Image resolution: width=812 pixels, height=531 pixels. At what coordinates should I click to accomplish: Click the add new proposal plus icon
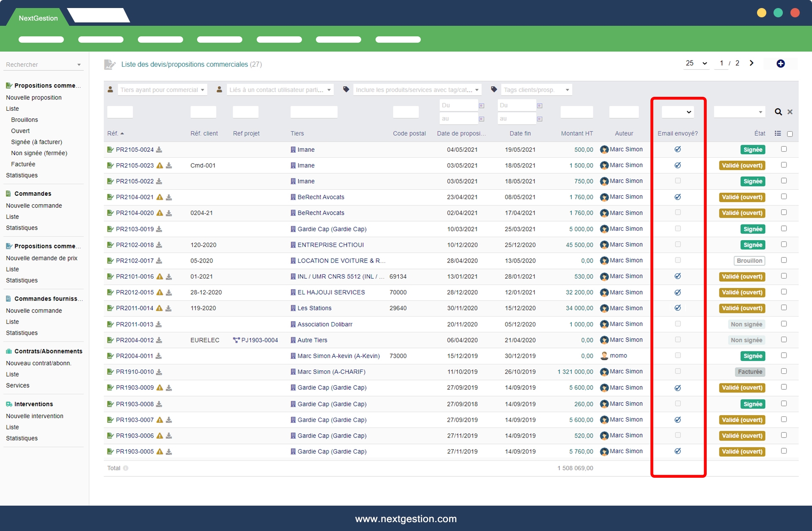[780, 63]
